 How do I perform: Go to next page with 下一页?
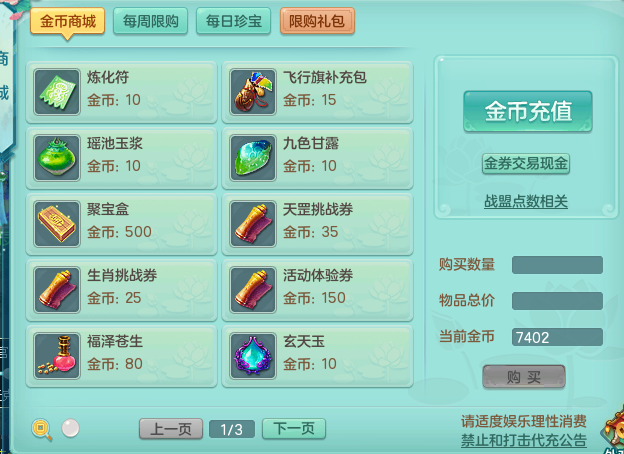coord(294,429)
